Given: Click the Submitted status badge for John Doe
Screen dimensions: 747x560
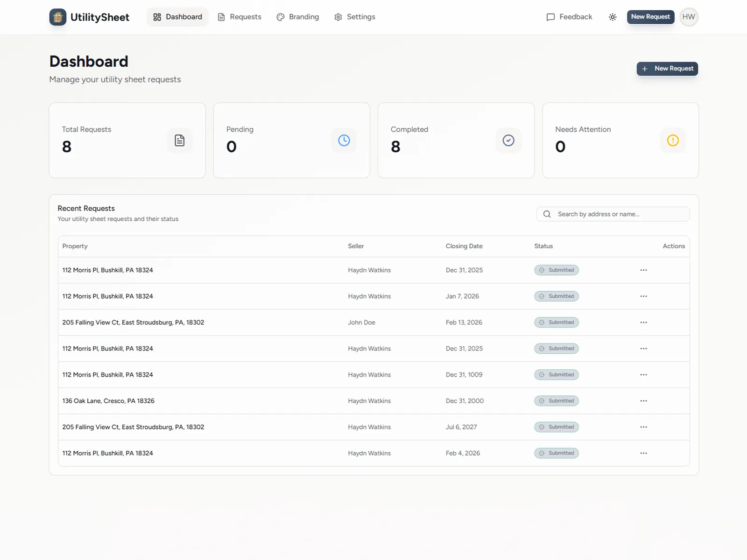Looking at the screenshot, I should (x=556, y=322).
